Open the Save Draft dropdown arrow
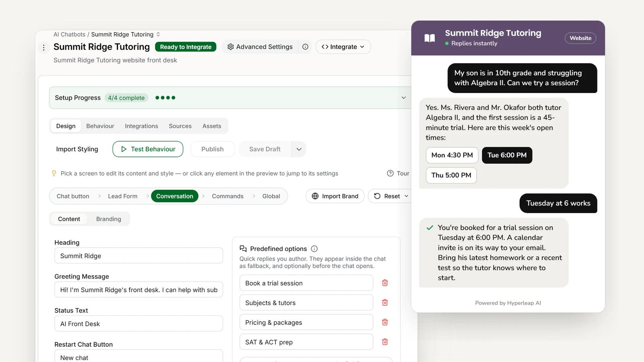 299,149
